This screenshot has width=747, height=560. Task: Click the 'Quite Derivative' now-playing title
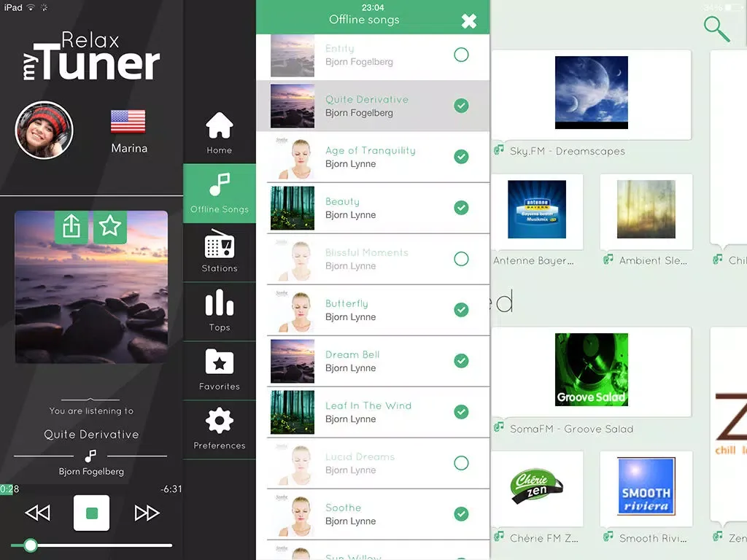pos(91,435)
